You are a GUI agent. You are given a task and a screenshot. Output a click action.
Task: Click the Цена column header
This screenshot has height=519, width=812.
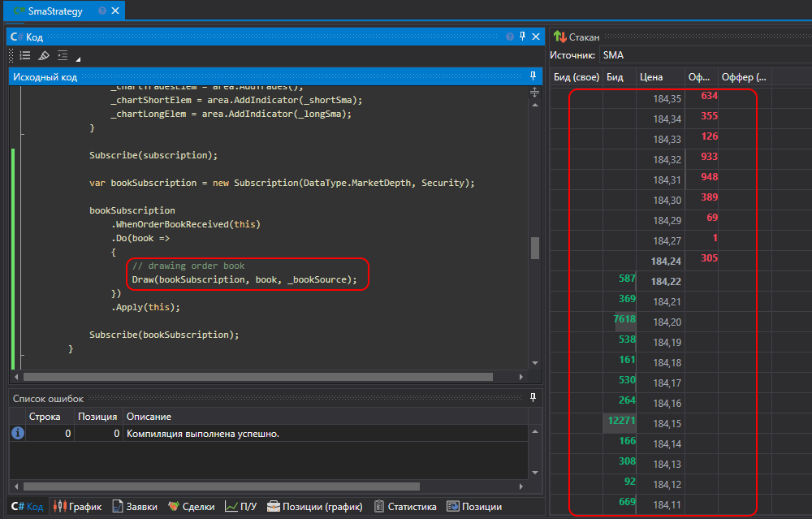[660, 77]
